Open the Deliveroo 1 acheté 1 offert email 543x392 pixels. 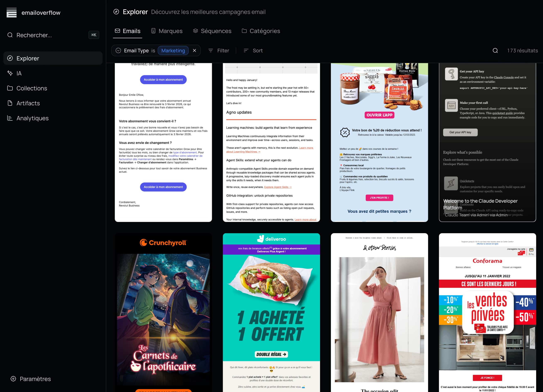pos(271,311)
